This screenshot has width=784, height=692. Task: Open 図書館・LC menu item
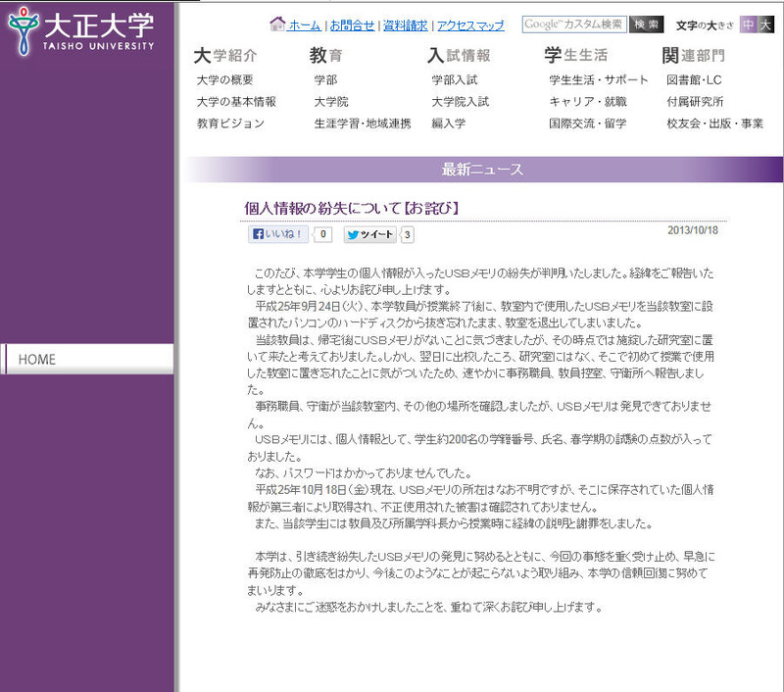[693, 79]
